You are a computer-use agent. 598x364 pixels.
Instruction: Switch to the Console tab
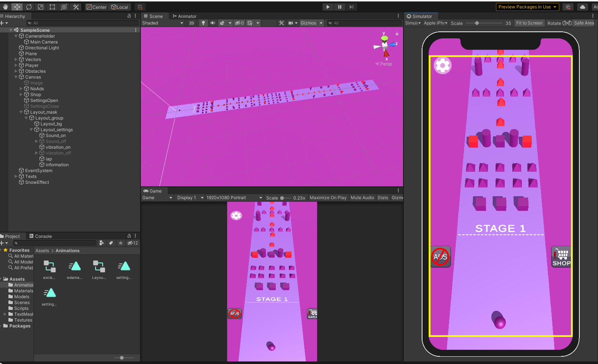click(41, 236)
